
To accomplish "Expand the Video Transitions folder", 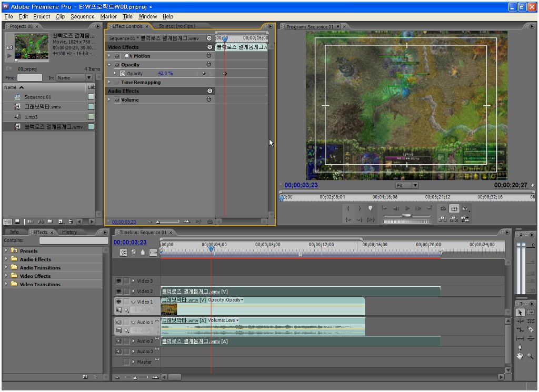I will pyautogui.click(x=6, y=284).
